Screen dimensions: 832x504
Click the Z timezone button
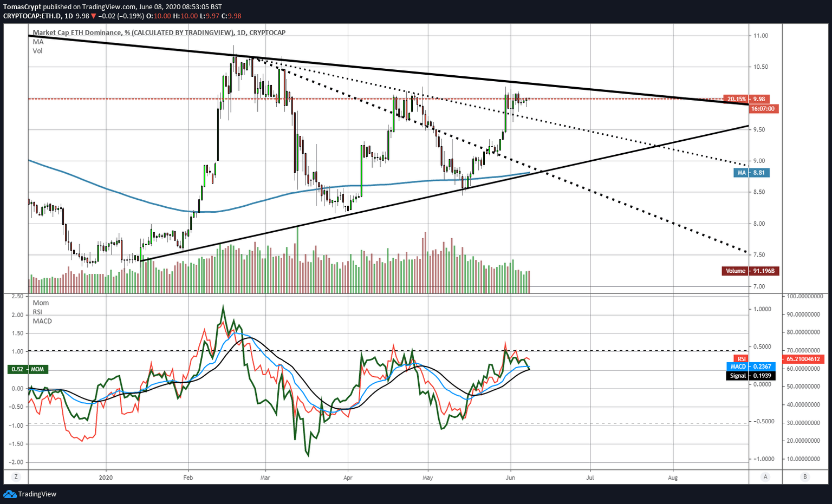pyautogui.click(x=16, y=477)
